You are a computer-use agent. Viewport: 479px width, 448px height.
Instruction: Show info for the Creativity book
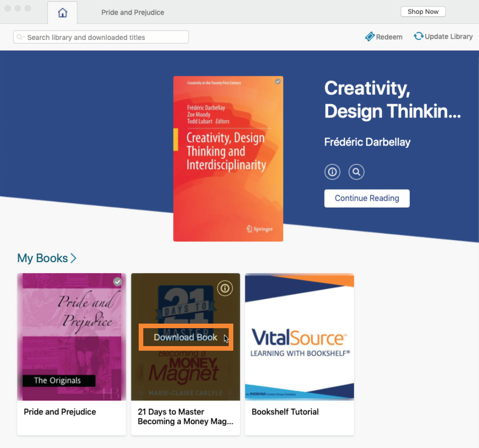(x=332, y=172)
